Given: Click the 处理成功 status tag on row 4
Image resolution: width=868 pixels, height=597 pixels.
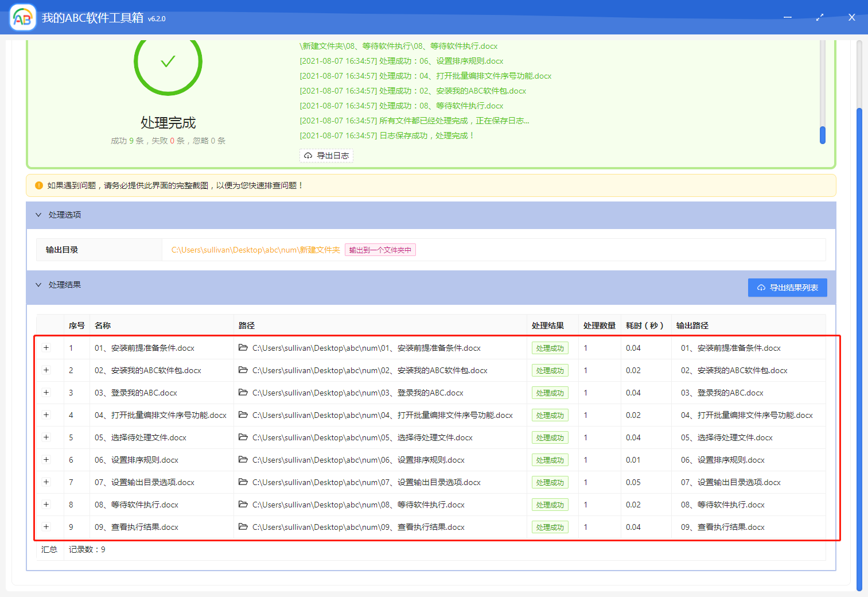Looking at the screenshot, I should coord(550,415).
